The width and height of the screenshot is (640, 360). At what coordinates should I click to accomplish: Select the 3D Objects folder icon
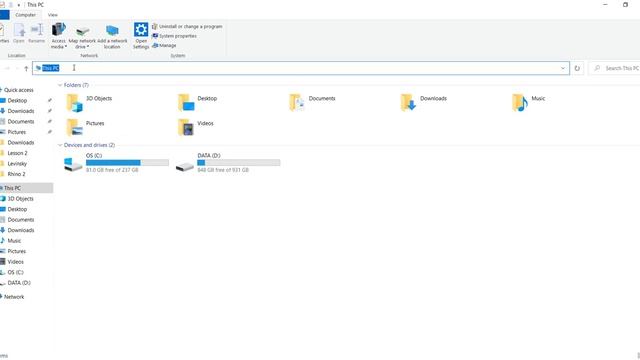(74, 103)
